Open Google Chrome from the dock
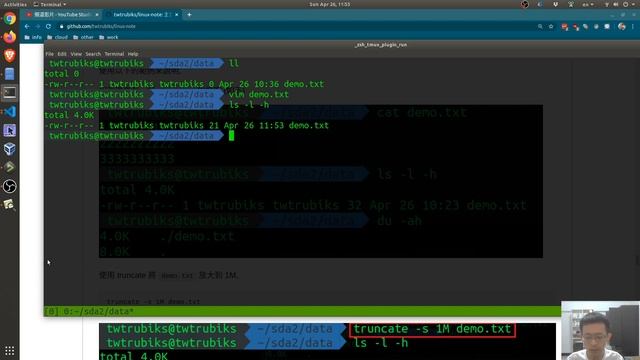640x360 pixels. pos(9,19)
